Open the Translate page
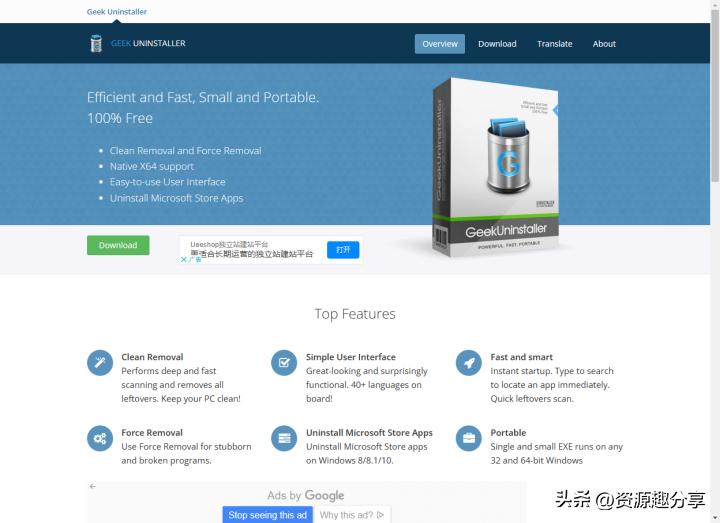The image size is (720, 523). [x=554, y=44]
